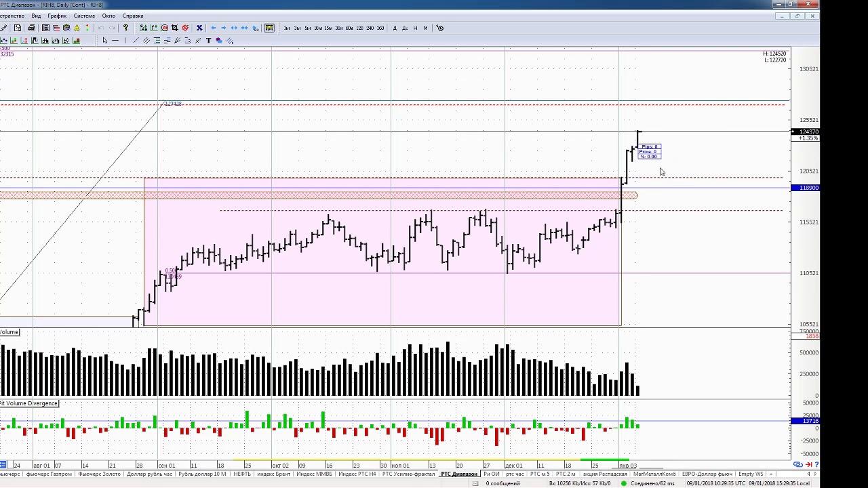Select the shapes drawing tool

[x=219, y=41]
